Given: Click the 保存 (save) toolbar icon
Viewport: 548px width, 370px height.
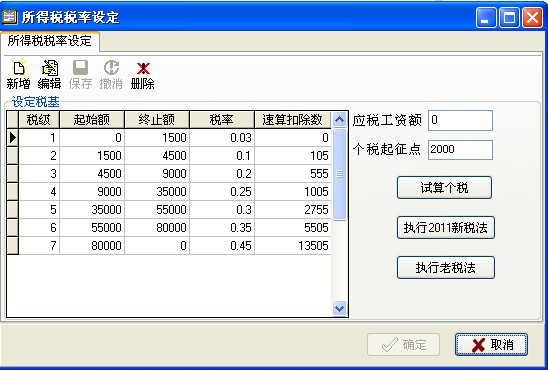Looking at the screenshot, I should tap(80, 74).
